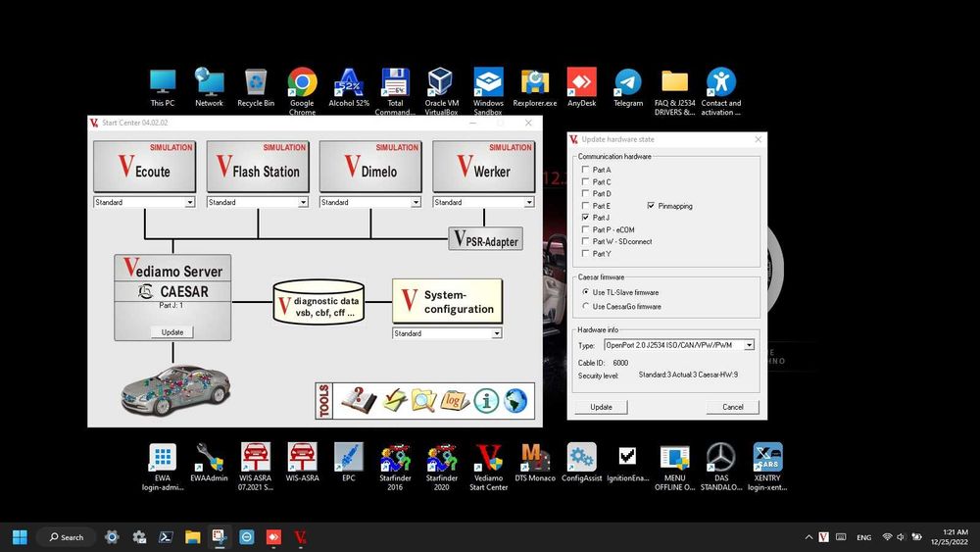The image size is (980, 552).
Task: Open DTS Monaco desktop icon
Action: point(535,463)
